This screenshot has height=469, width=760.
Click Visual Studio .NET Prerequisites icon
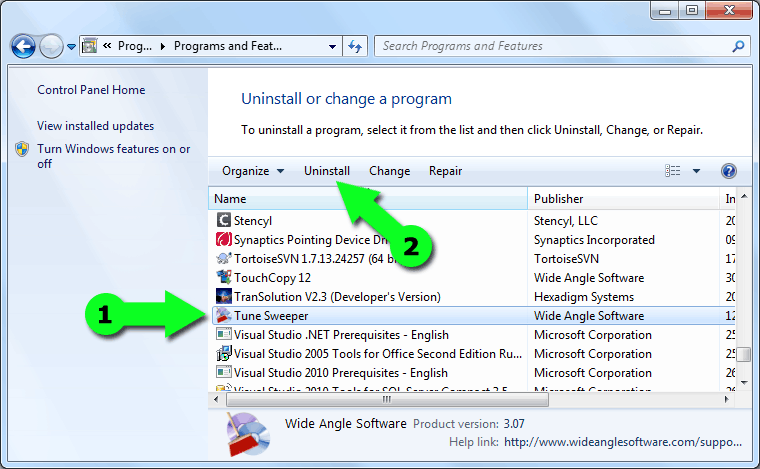coord(223,334)
